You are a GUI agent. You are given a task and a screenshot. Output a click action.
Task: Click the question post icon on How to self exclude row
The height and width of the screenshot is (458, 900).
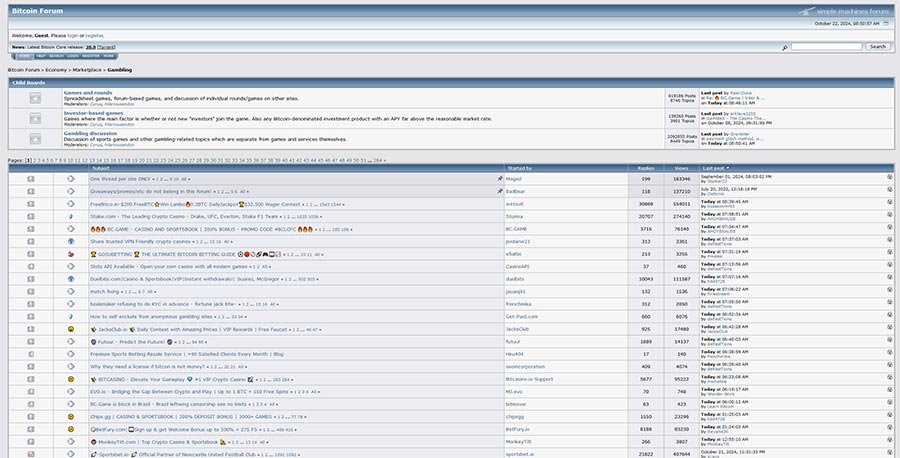pos(71,317)
